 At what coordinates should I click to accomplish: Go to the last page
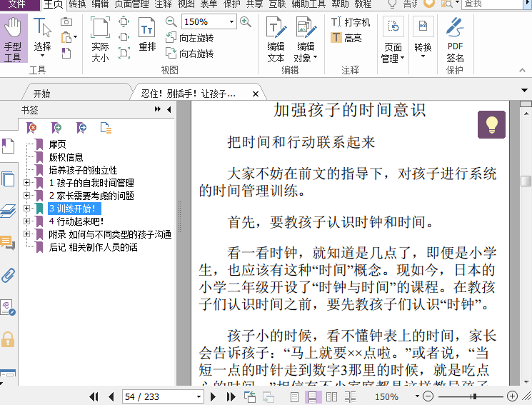231,396
